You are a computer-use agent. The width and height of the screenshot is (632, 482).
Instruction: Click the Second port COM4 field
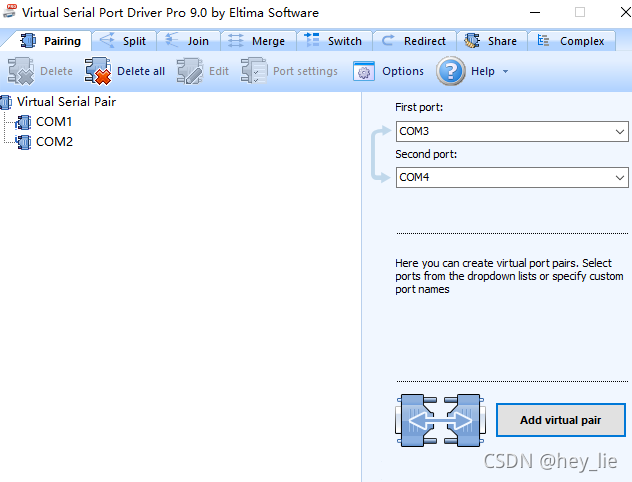point(512,177)
